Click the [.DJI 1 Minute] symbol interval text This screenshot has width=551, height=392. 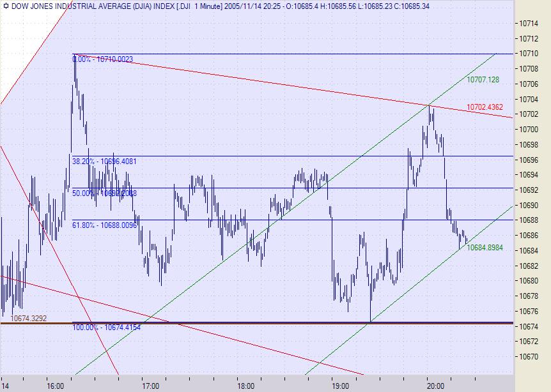click(x=199, y=6)
